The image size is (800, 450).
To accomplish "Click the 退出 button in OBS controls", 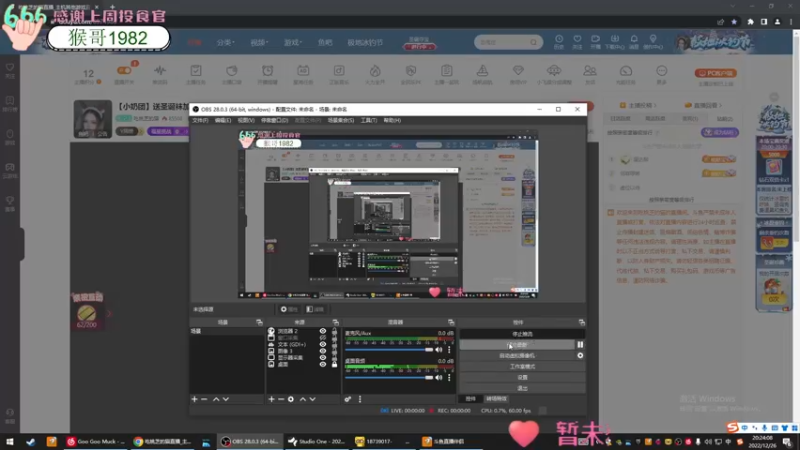I will pyautogui.click(x=522, y=388).
